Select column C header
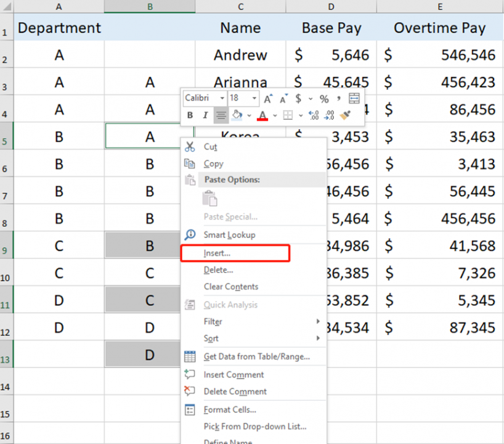 [x=240, y=6]
